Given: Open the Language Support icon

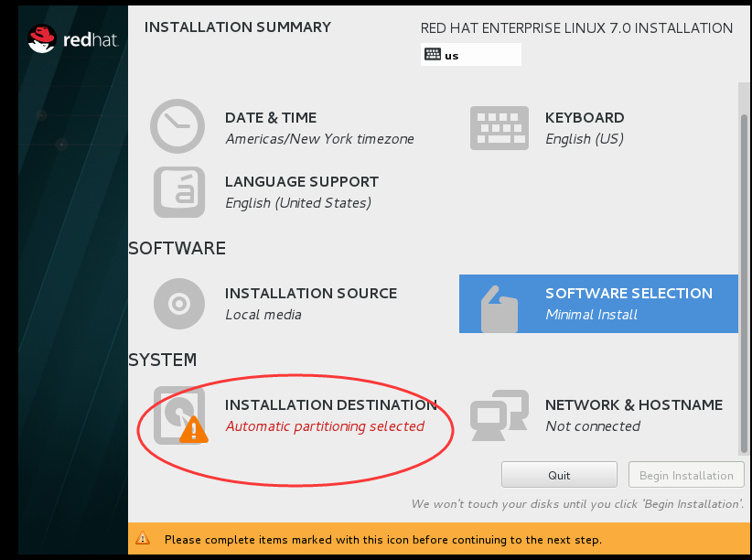Looking at the screenshot, I should pyautogui.click(x=179, y=192).
